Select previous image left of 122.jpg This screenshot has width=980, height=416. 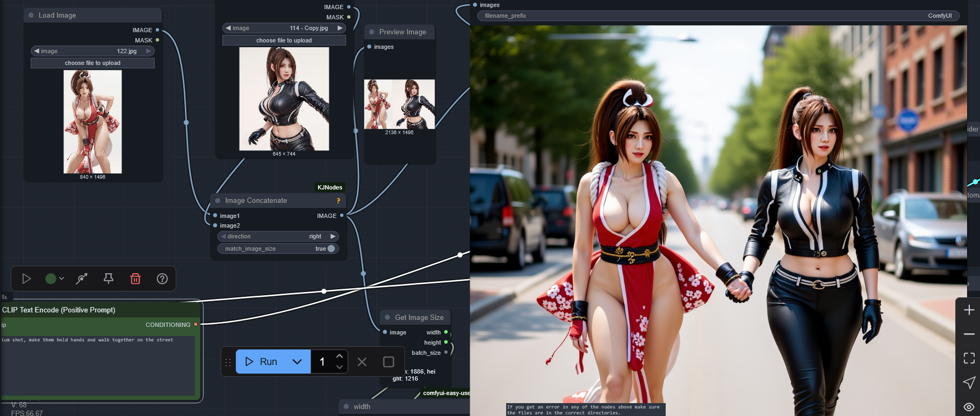(37, 51)
